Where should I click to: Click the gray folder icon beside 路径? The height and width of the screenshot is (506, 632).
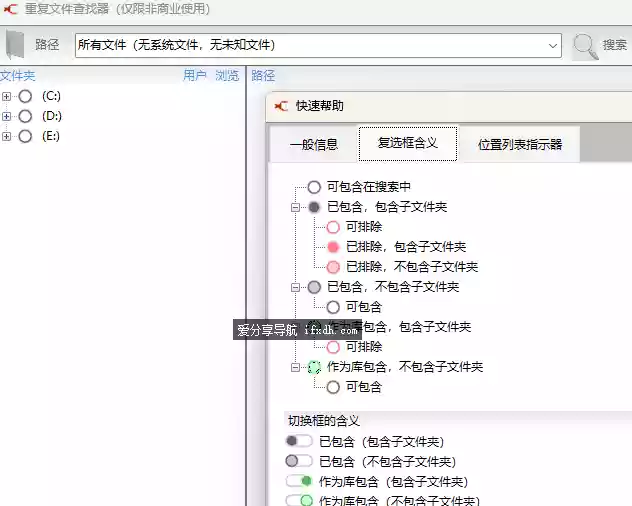15,45
